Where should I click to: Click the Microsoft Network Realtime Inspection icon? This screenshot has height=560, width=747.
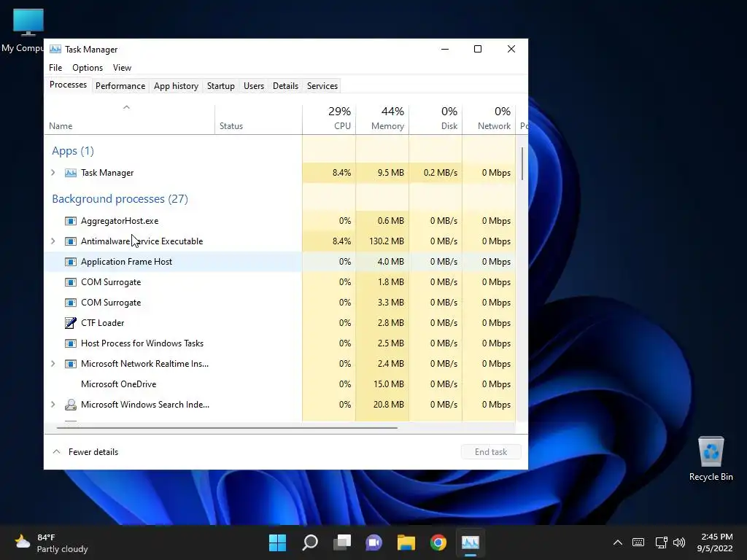(71, 364)
